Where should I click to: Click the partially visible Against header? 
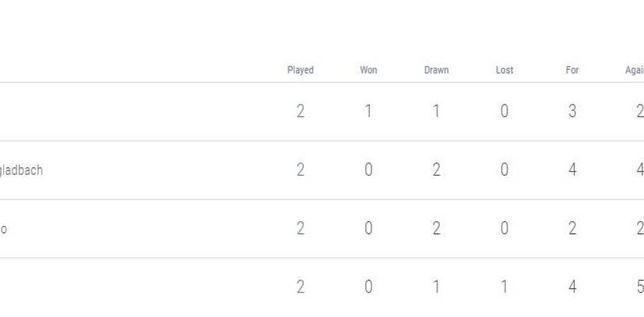(635, 70)
